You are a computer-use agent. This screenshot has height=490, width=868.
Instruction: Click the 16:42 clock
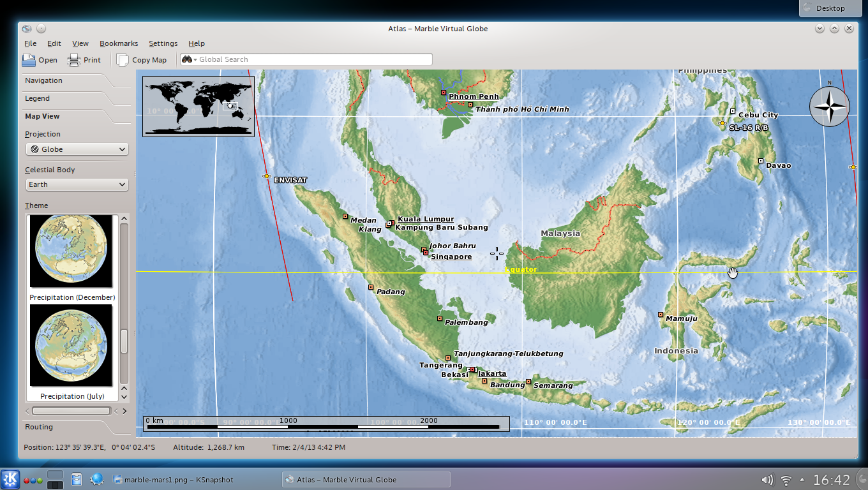pos(832,480)
